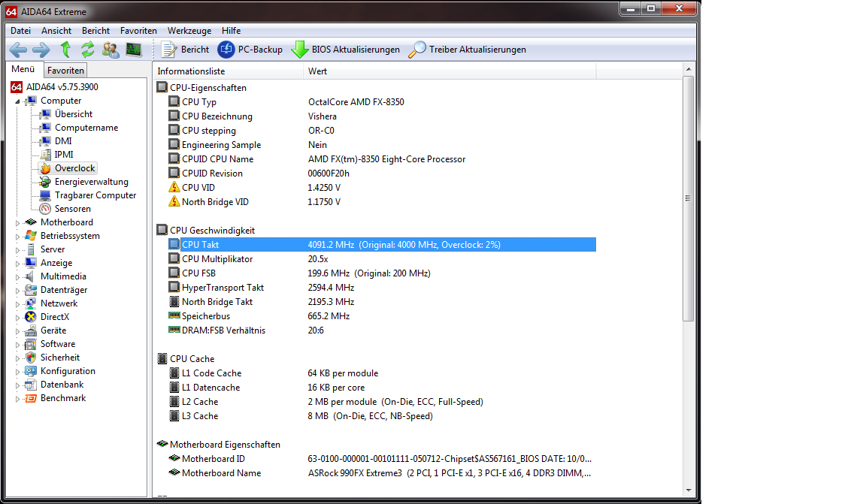
Task: Open the Datei menu
Action: [20, 31]
